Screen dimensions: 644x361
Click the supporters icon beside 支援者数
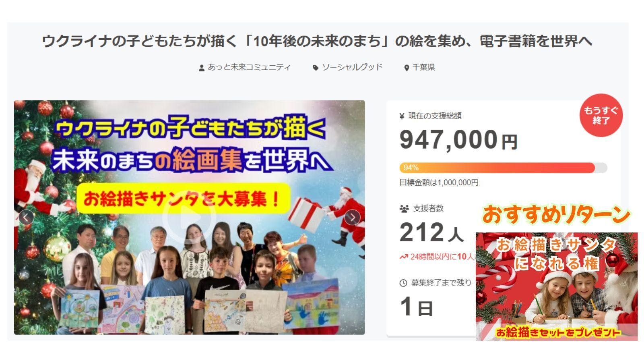[x=404, y=209]
